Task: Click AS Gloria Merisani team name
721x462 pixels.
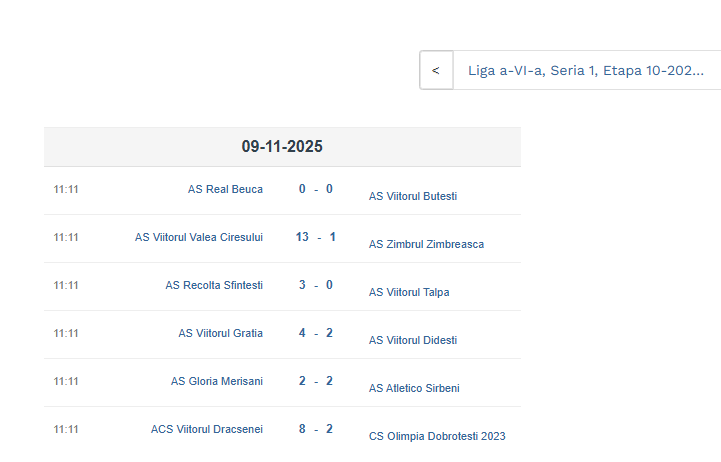Action: point(216,381)
